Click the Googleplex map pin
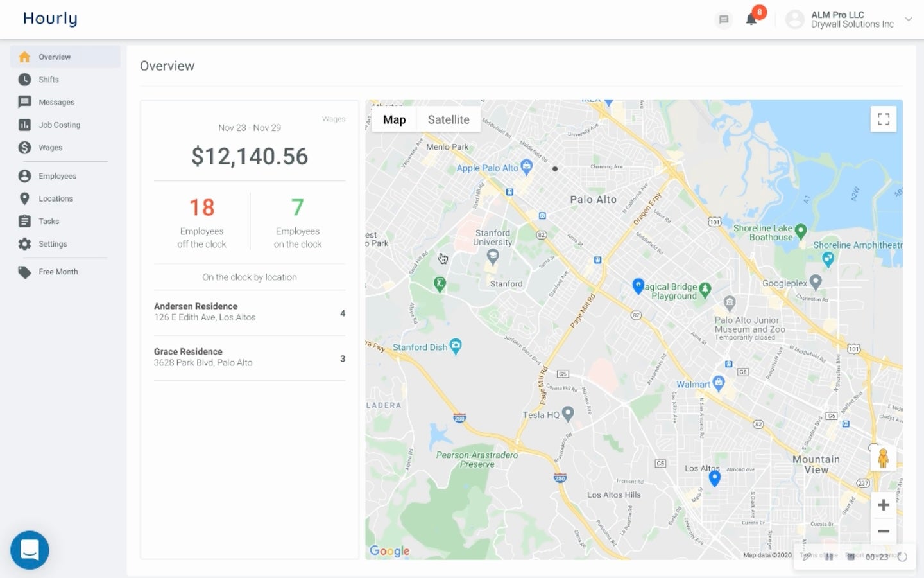The height and width of the screenshot is (578, 924). [816, 281]
